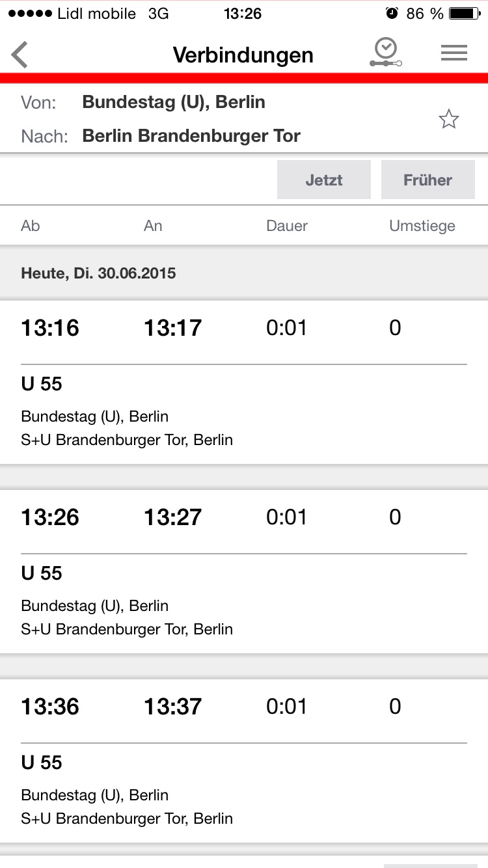
Task: Tap the Dauer column header
Action: point(287,226)
